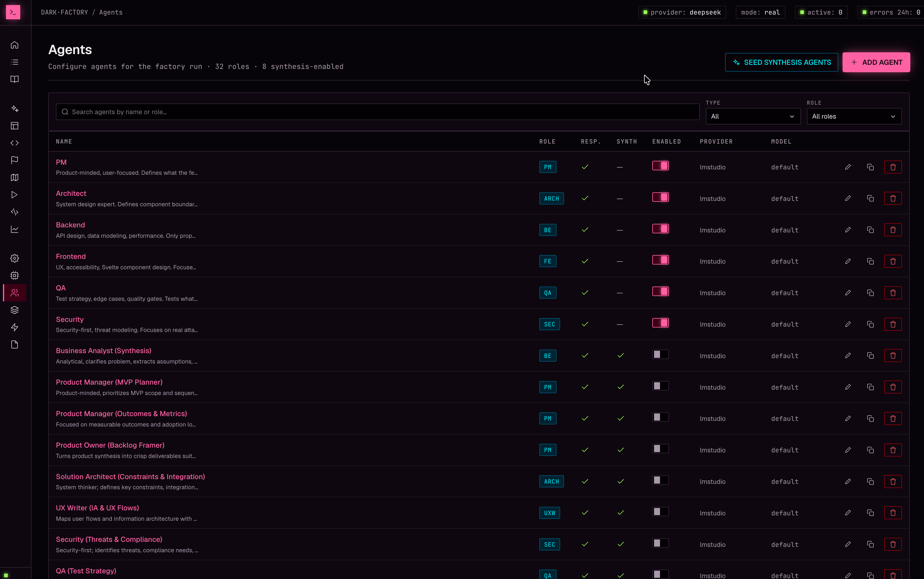
Task: Click lmstudio provider in Backend row
Action: (712, 230)
